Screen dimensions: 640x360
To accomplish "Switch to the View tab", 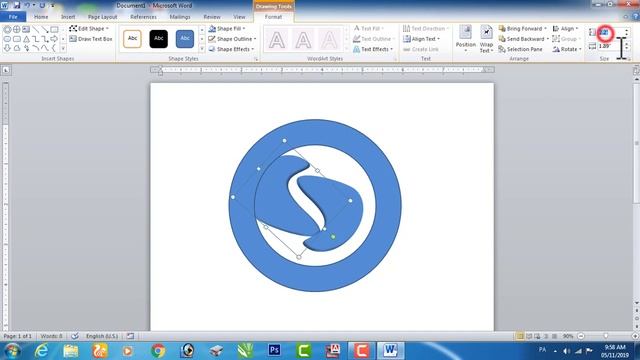I will pos(239,17).
